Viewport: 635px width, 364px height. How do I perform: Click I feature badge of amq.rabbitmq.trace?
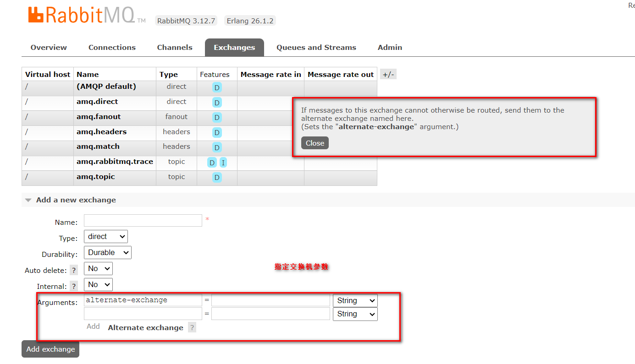[x=223, y=163]
